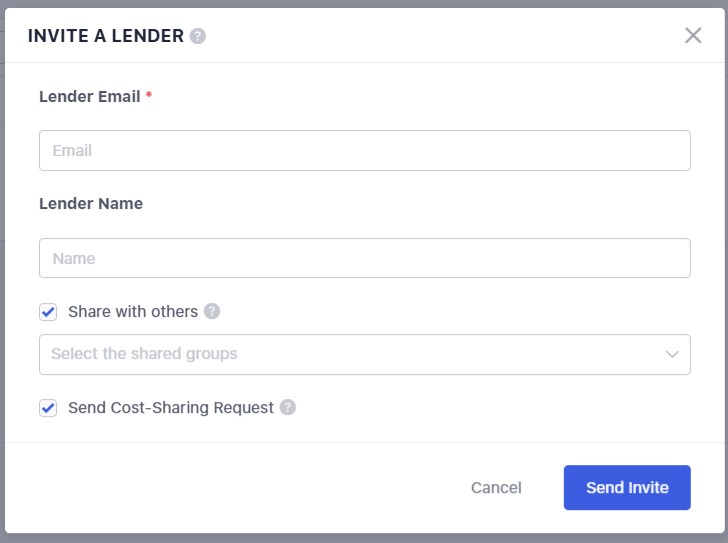The height and width of the screenshot is (543, 728).
Task: Click the INVITE A LENDER heading
Action: pyautogui.click(x=106, y=36)
